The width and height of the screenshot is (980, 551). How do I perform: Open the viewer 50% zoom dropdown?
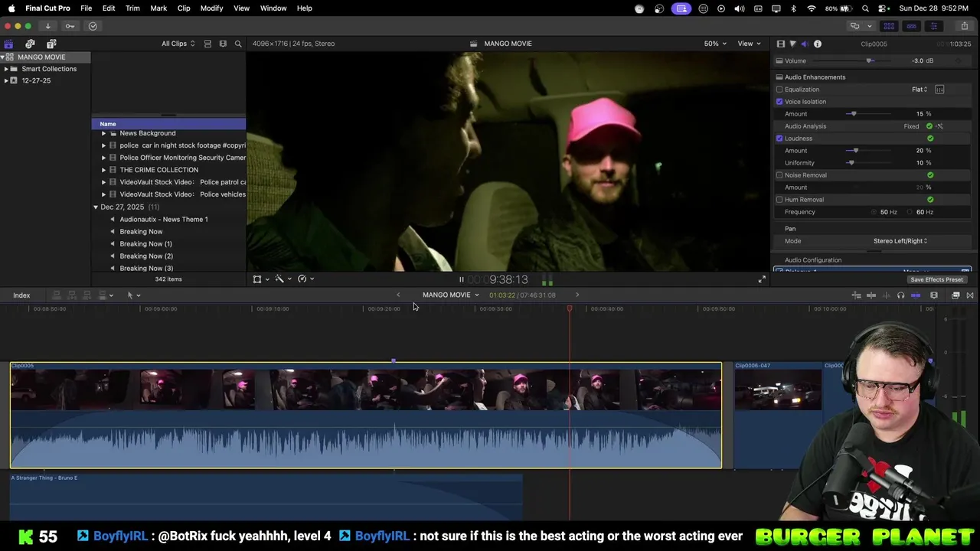tap(715, 44)
